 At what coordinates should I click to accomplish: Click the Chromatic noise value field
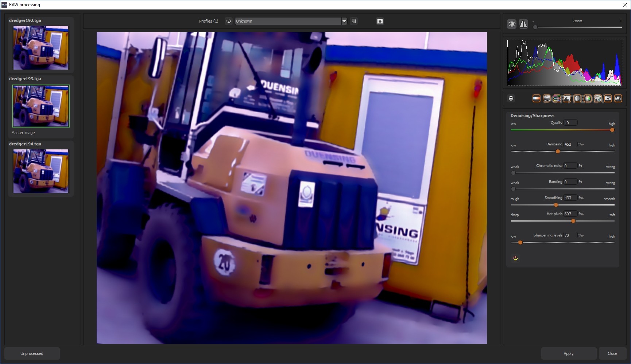click(570, 166)
